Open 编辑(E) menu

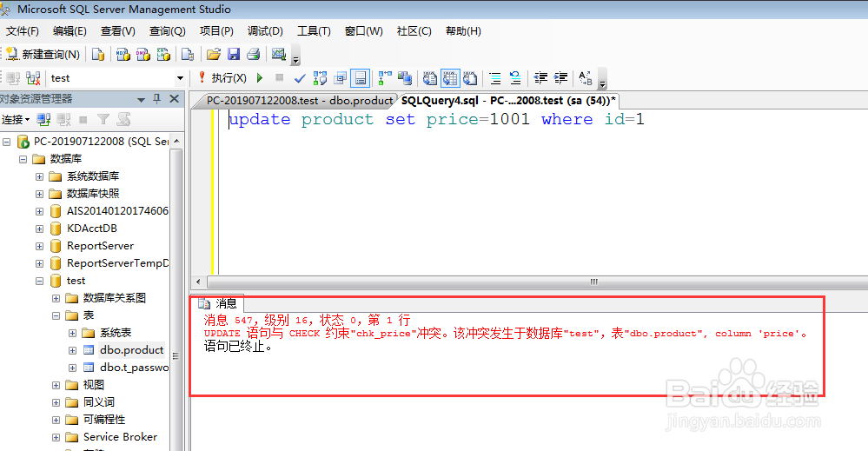(x=70, y=31)
